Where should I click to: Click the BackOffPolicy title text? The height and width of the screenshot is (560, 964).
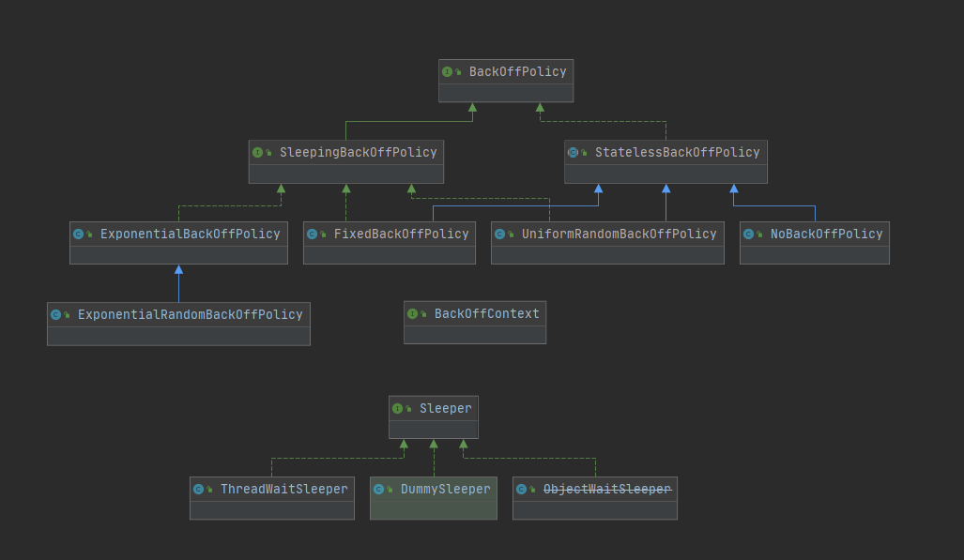[517, 72]
